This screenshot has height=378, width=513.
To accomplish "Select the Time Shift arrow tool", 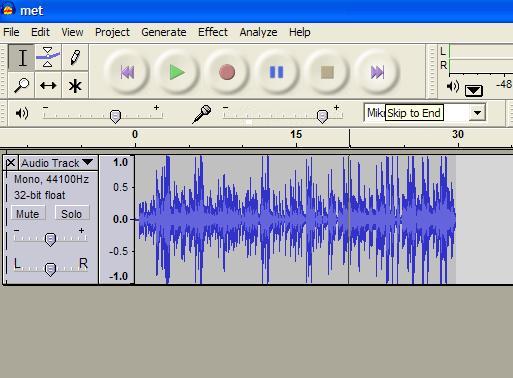I will pyautogui.click(x=48, y=85).
